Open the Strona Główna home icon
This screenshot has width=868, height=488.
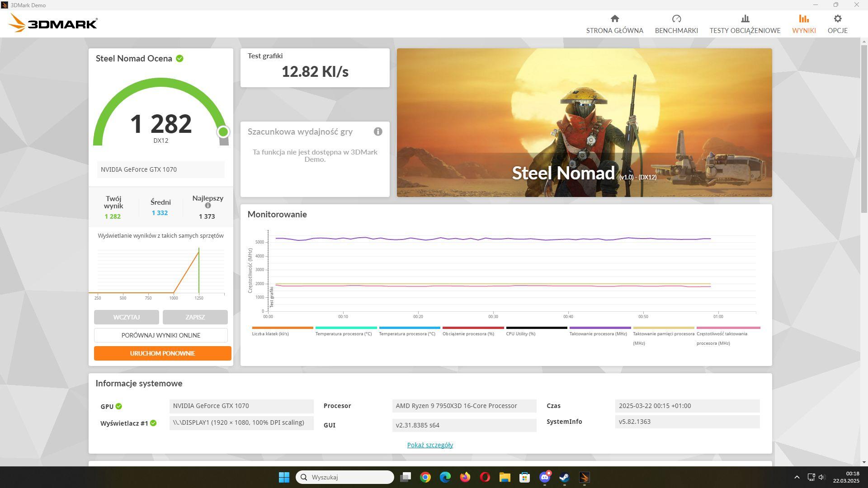point(614,19)
